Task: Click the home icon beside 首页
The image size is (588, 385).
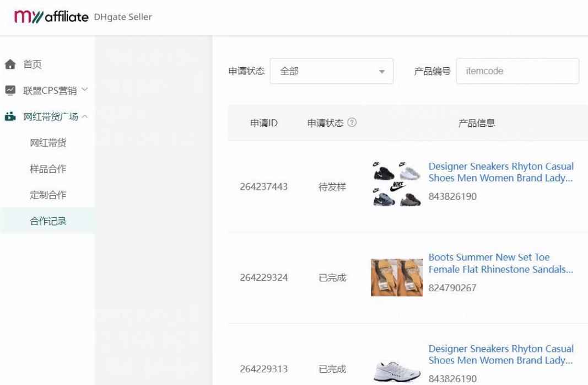Action: [10, 64]
